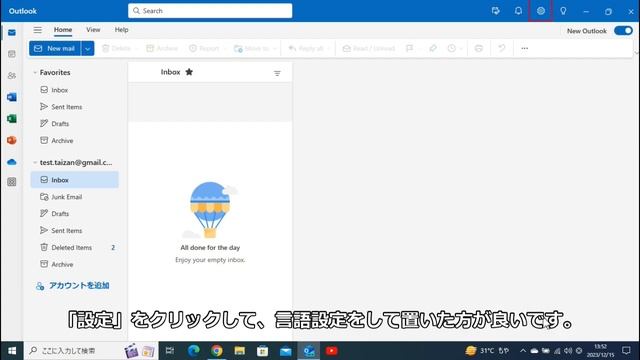Expand the ribbon with the chevron at its right end
Screen dimensions: 640x360
[636, 53]
